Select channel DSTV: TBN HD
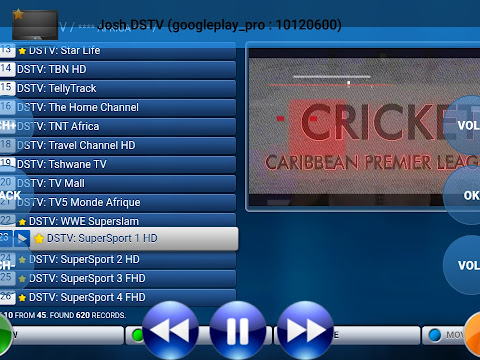The image size is (480, 360). coord(118,70)
